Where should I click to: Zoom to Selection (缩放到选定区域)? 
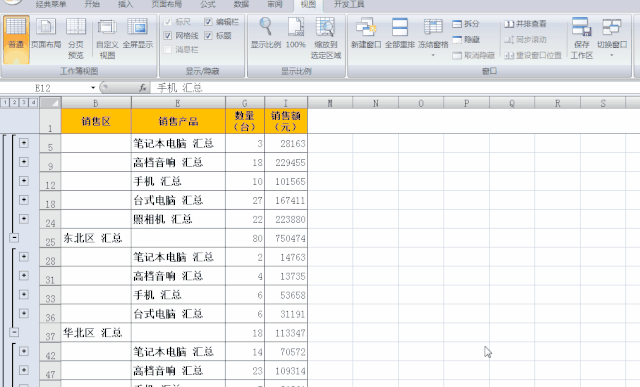click(x=326, y=39)
